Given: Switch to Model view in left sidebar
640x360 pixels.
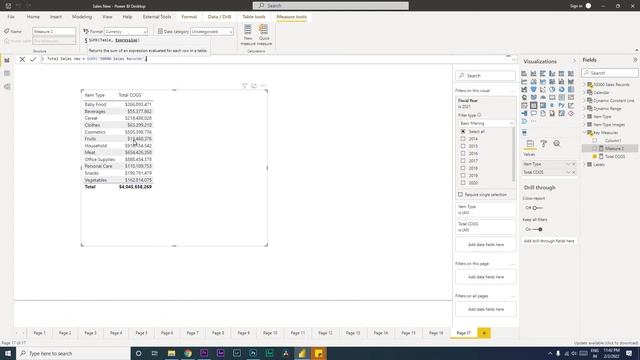Looking at the screenshot, I should coord(7,87).
